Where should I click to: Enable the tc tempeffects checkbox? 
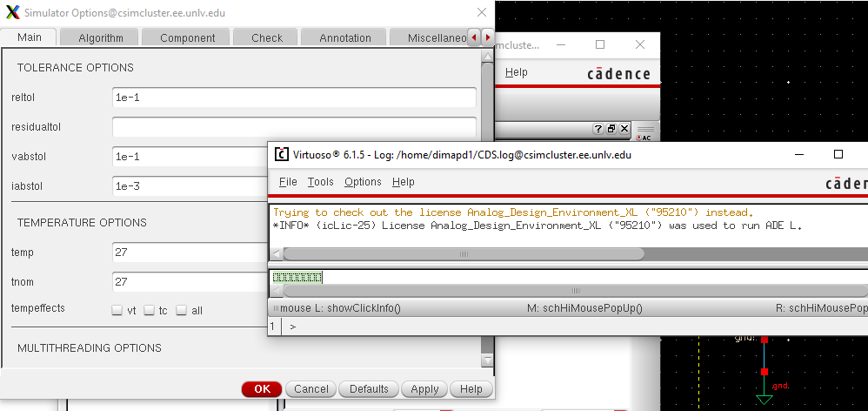coord(149,310)
